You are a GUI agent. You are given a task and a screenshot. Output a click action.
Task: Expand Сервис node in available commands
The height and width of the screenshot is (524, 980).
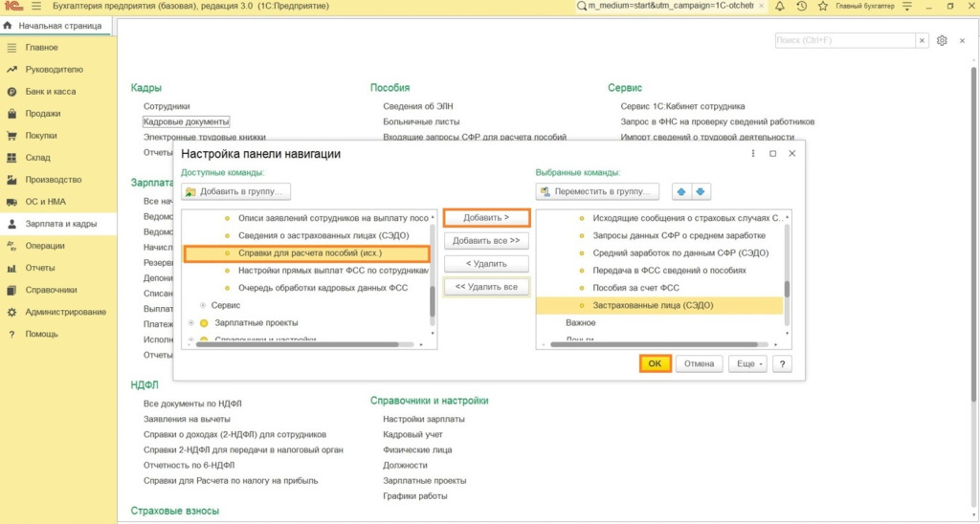[x=203, y=305]
